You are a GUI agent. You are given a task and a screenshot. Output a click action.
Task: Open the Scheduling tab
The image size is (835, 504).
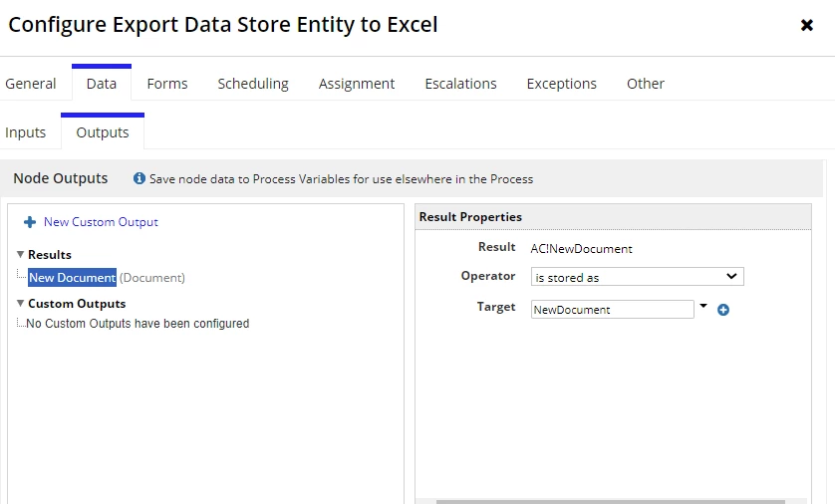click(x=253, y=84)
